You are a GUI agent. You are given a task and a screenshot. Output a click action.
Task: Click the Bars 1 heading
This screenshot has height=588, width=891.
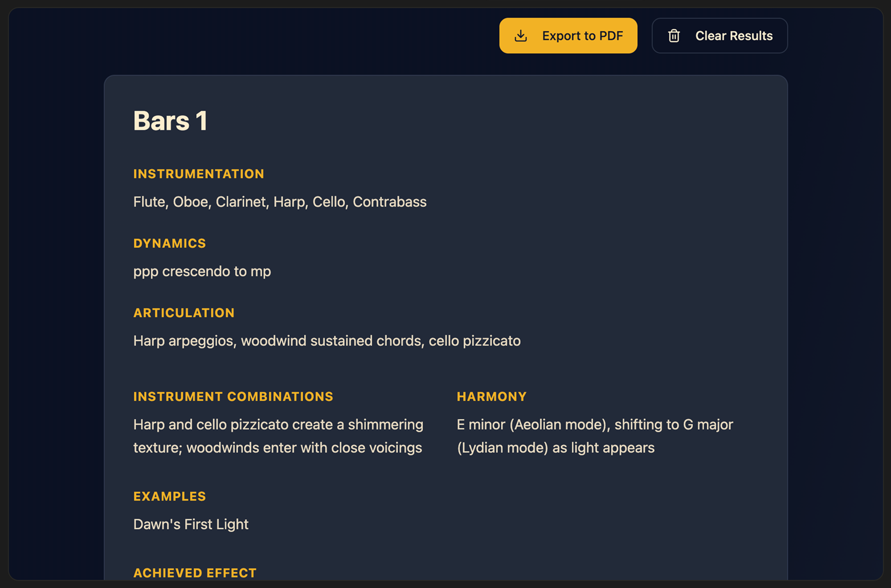(170, 121)
